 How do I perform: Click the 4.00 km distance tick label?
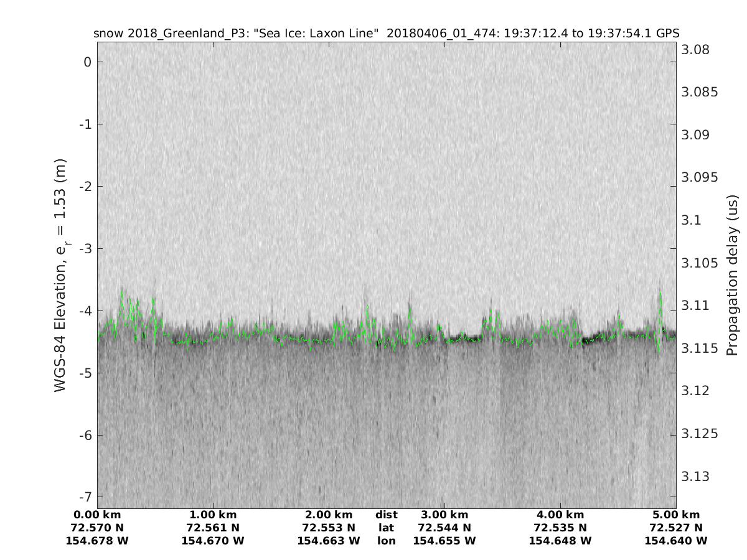[560, 515]
